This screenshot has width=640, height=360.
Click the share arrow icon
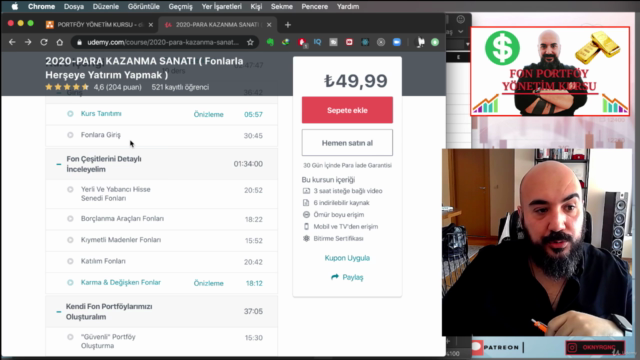point(335,277)
